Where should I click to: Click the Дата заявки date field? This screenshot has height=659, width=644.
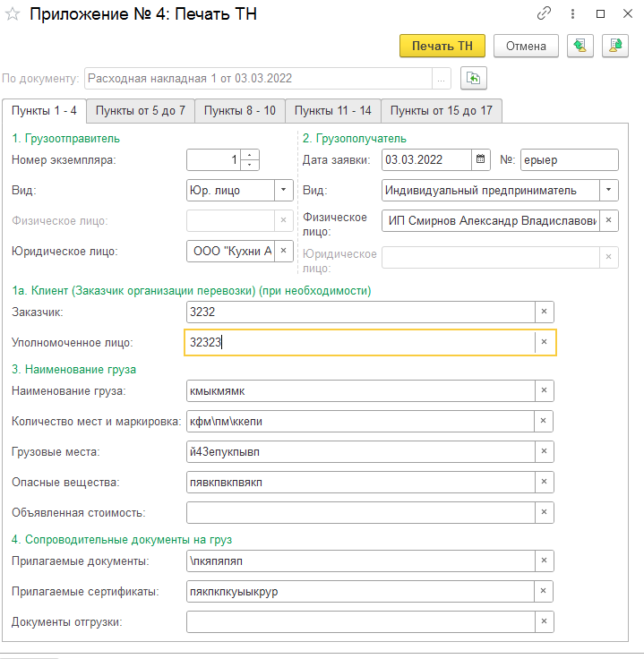point(426,159)
